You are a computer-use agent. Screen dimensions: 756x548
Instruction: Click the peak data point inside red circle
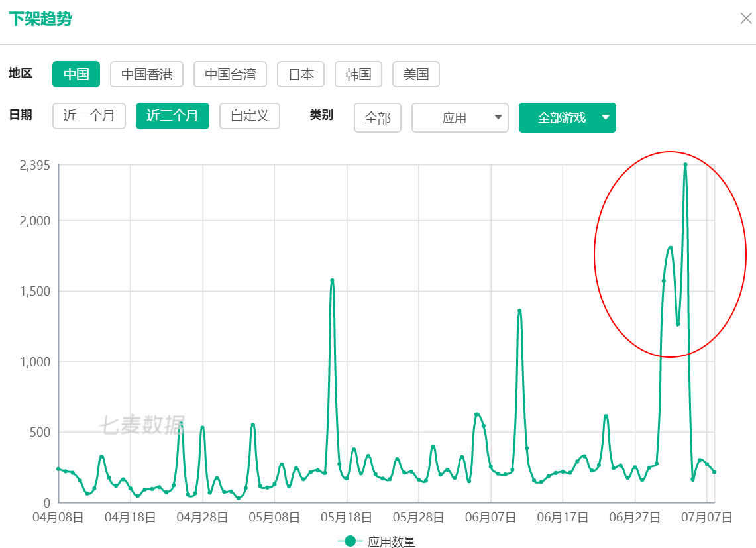[x=685, y=164]
